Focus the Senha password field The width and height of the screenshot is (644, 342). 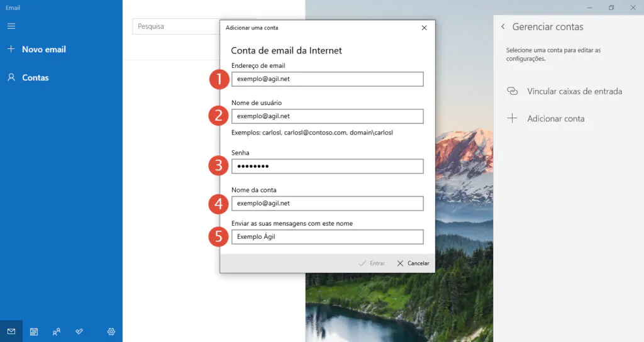click(327, 166)
